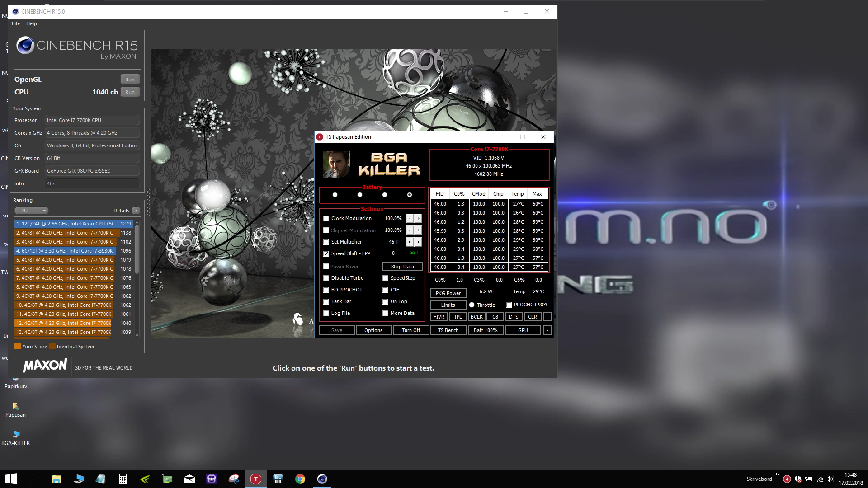This screenshot has height=488, width=868.
Task: Select the first Battery profile radio button
Action: 335,195
